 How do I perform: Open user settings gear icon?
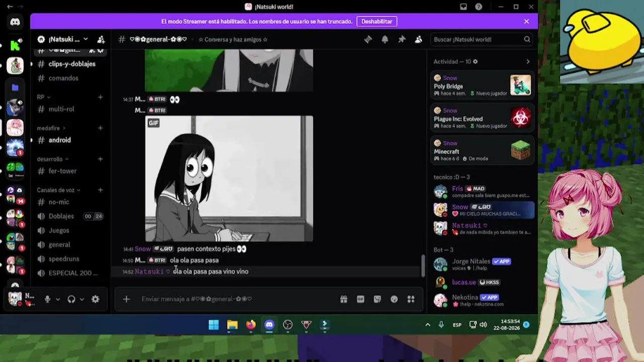tap(95, 299)
